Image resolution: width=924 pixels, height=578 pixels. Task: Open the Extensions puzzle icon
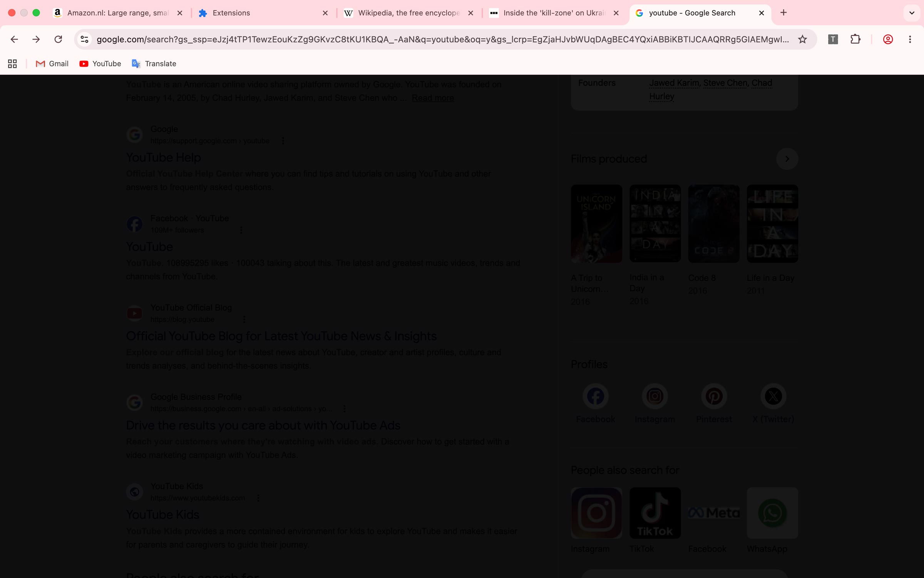point(855,39)
